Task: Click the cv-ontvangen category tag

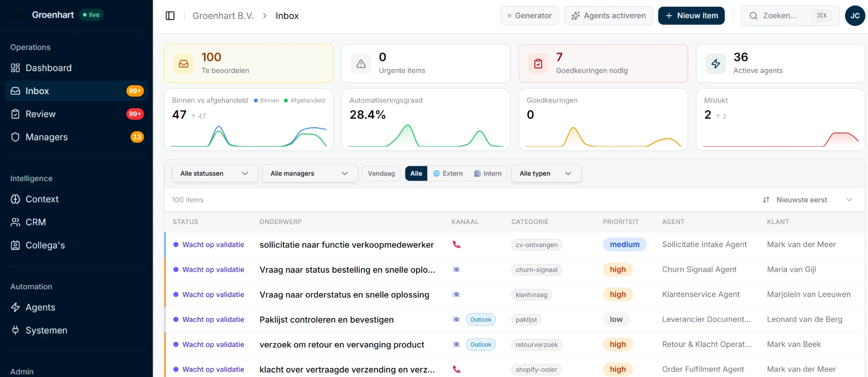Action: pos(537,245)
